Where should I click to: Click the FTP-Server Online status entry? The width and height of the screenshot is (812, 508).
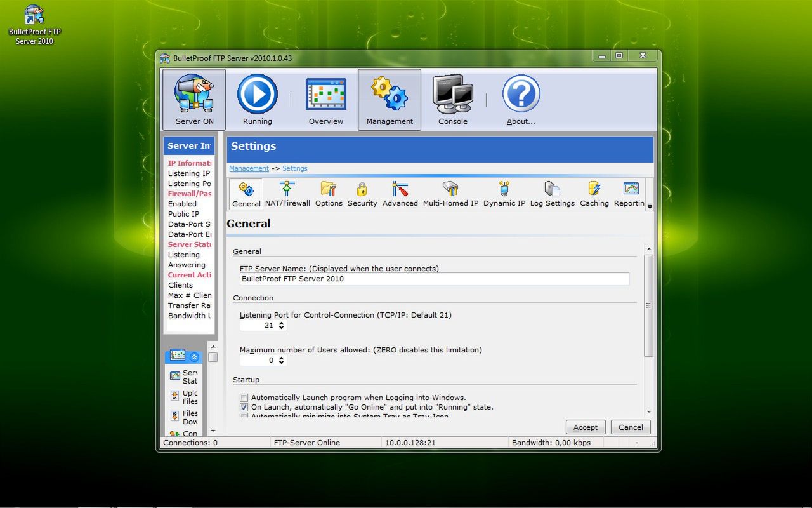click(307, 443)
